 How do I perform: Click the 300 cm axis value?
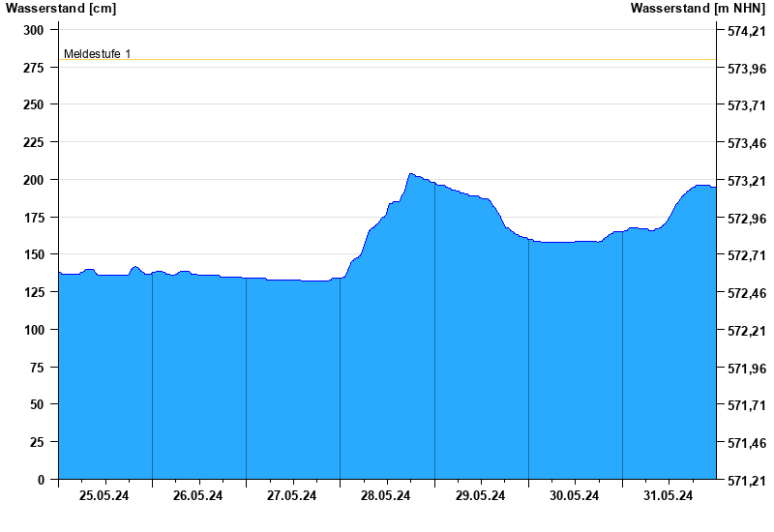pos(34,30)
